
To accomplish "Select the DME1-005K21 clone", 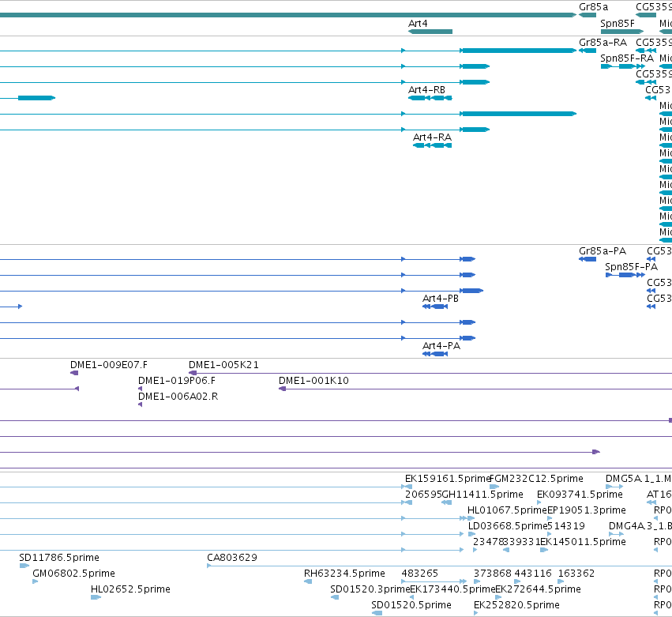I will point(430,373).
